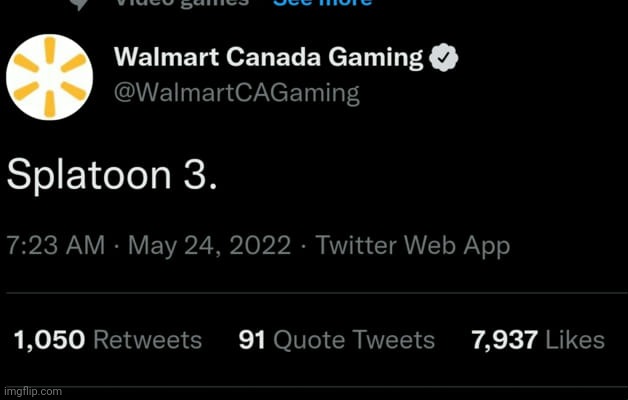Screen dimensions: 628x400
Task: Click the May 24, 2022 date
Action: click(x=209, y=245)
